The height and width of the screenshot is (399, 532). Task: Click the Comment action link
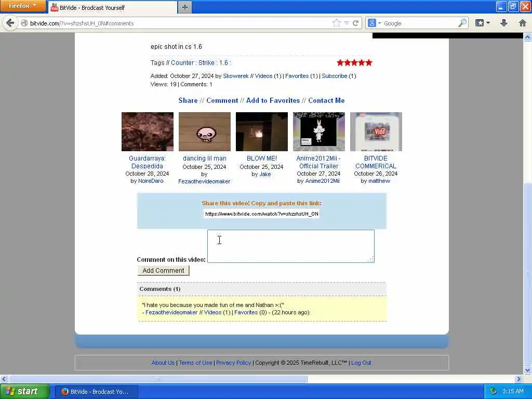click(222, 100)
